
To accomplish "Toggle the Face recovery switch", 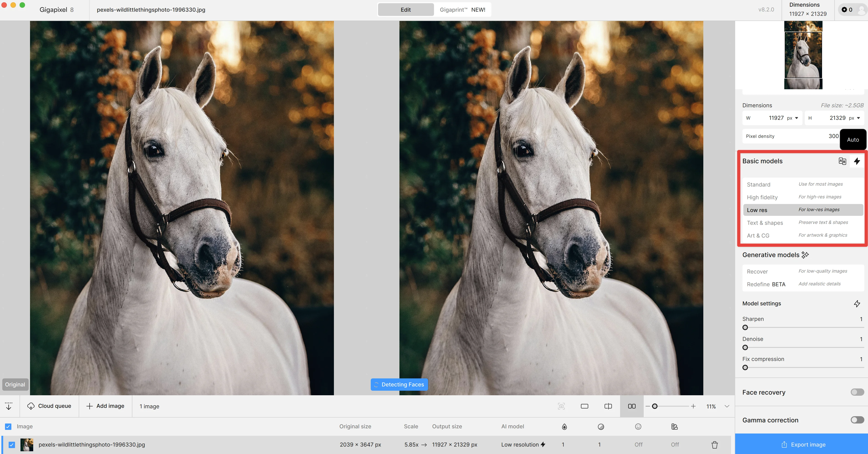I will pos(857,392).
